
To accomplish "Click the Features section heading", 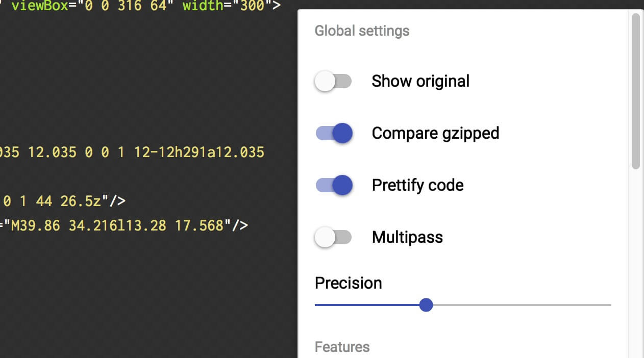I will point(342,347).
